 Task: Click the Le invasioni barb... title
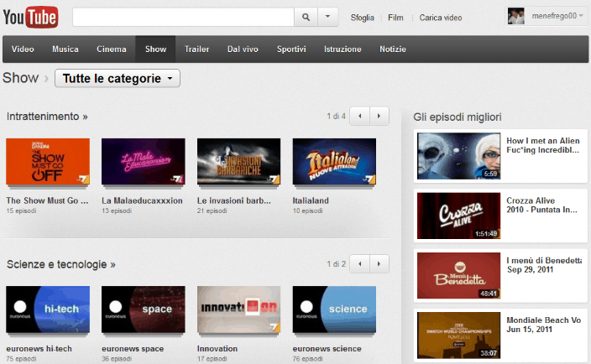(234, 200)
